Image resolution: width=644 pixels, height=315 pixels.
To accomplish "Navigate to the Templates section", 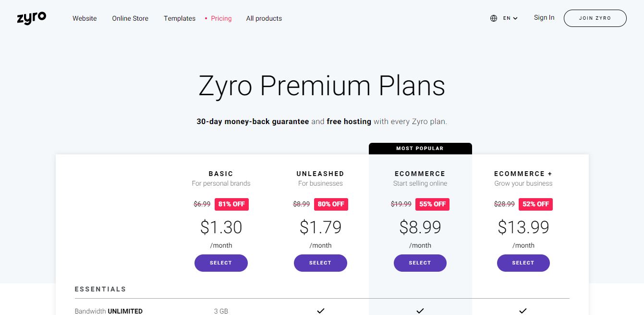I will (179, 18).
